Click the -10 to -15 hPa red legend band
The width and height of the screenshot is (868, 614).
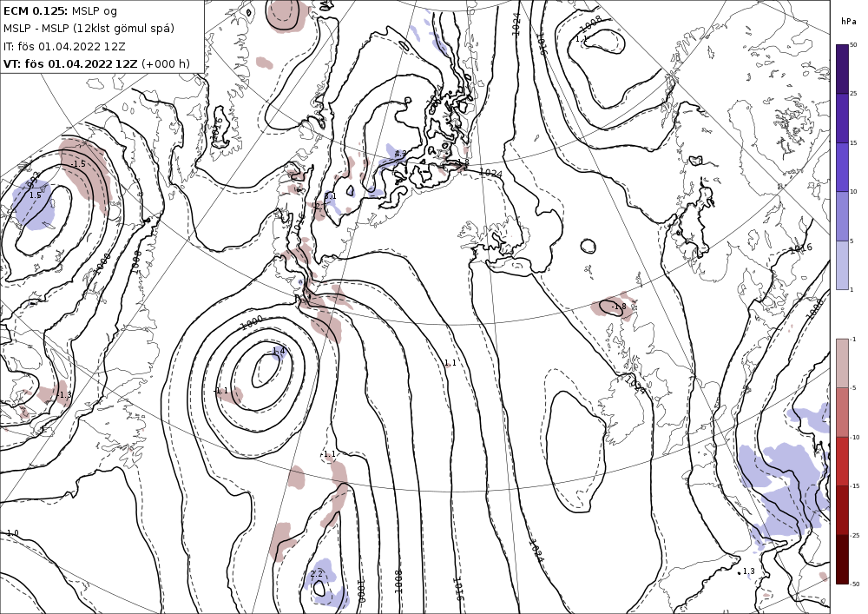[x=842, y=461]
